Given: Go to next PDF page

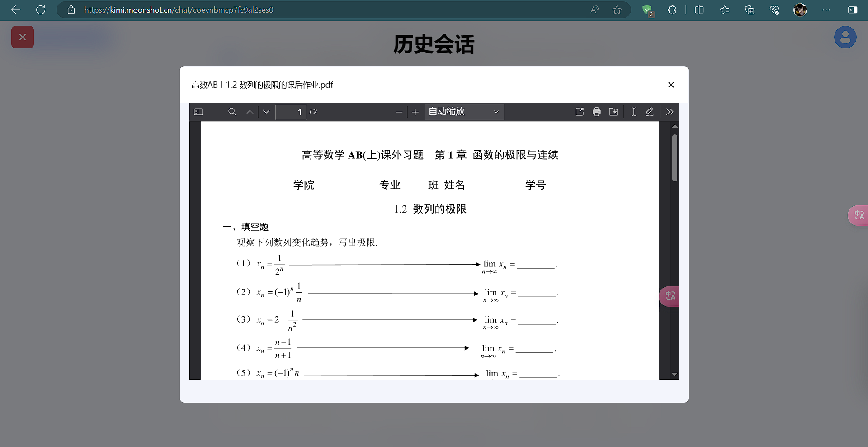Looking at the screenshot, I should [266, 112].
